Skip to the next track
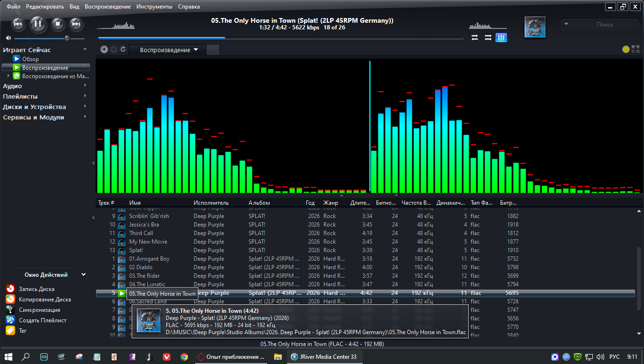 tap(76, 24)
